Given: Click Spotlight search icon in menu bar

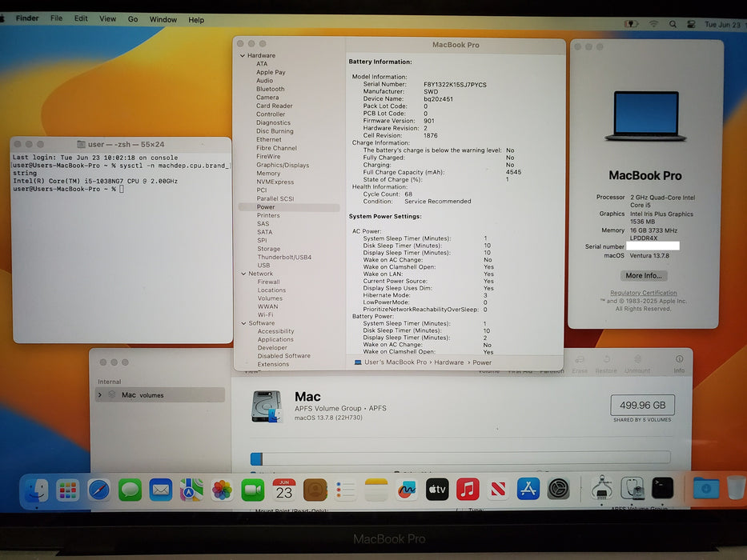Looking at the screenshot, I should coord(673,24).
